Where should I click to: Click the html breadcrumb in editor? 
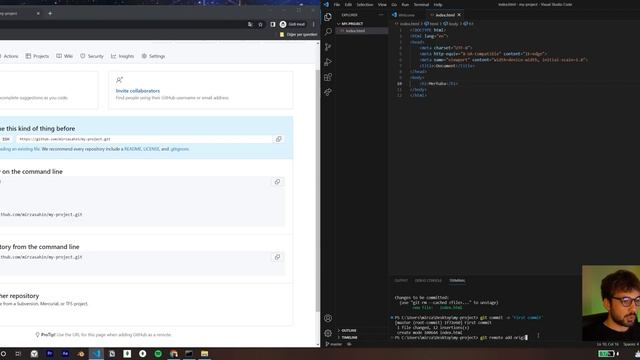coord(433,24)
